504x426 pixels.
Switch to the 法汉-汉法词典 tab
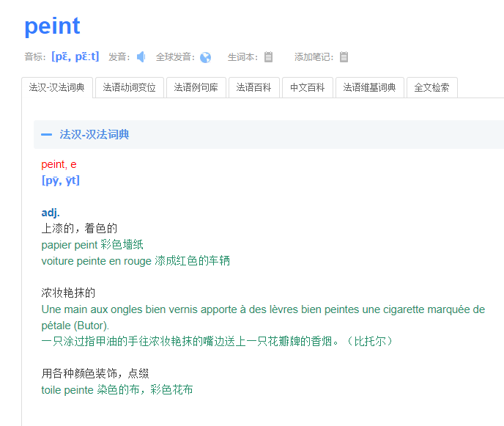click(57, 88)
